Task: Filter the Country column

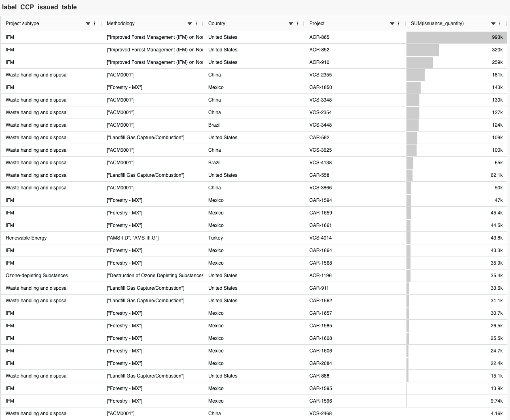Action: (x=291, y=23)
